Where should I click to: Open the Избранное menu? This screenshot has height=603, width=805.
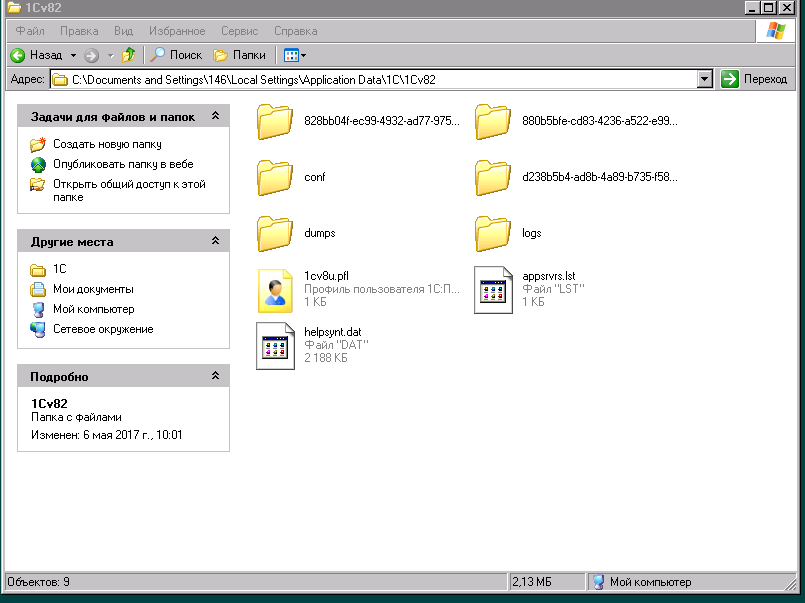(x=177, y=31)
